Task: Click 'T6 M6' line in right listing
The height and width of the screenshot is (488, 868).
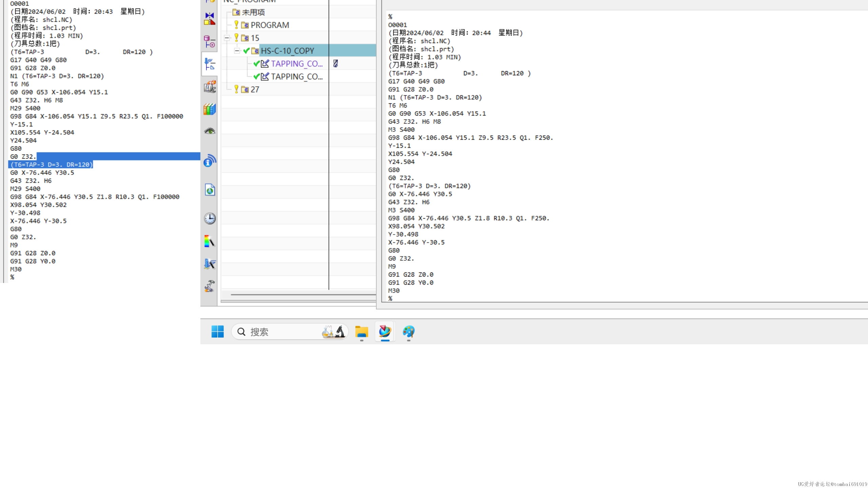Action: point(397,105)
